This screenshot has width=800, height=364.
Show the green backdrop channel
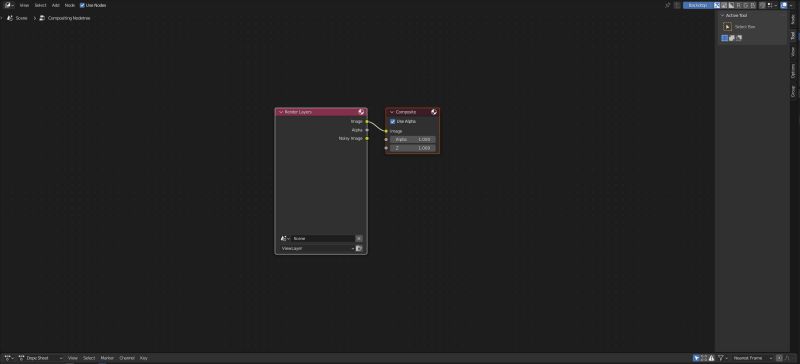click(746, 5)
